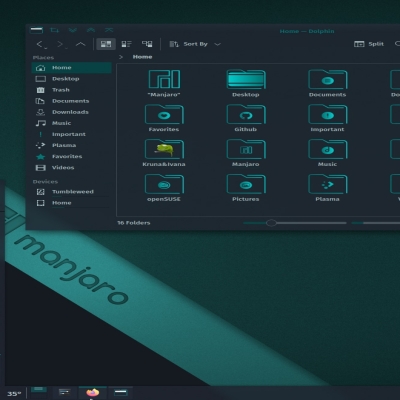Select the Important folder icon in the file view

tap(328, 114)
